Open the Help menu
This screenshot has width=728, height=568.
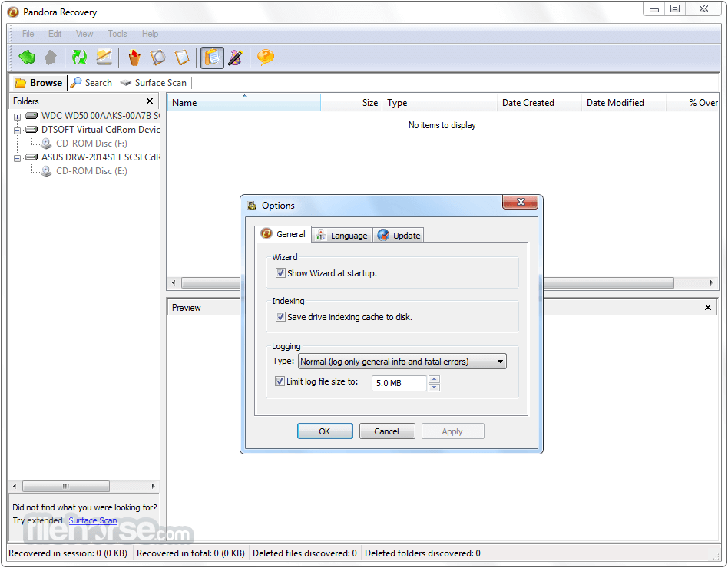[x=150, y=34]
